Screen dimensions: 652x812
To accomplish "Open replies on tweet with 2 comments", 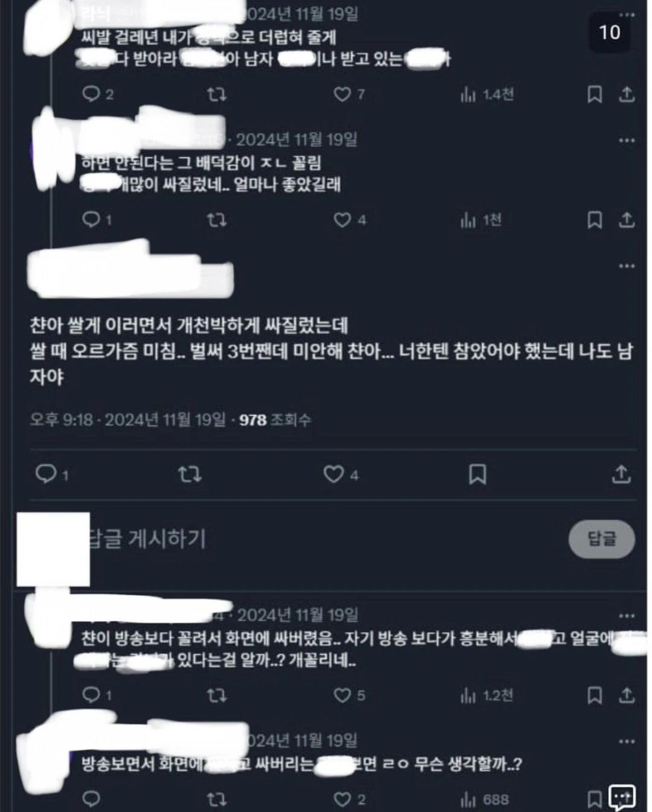I will (x=98, y=94).
